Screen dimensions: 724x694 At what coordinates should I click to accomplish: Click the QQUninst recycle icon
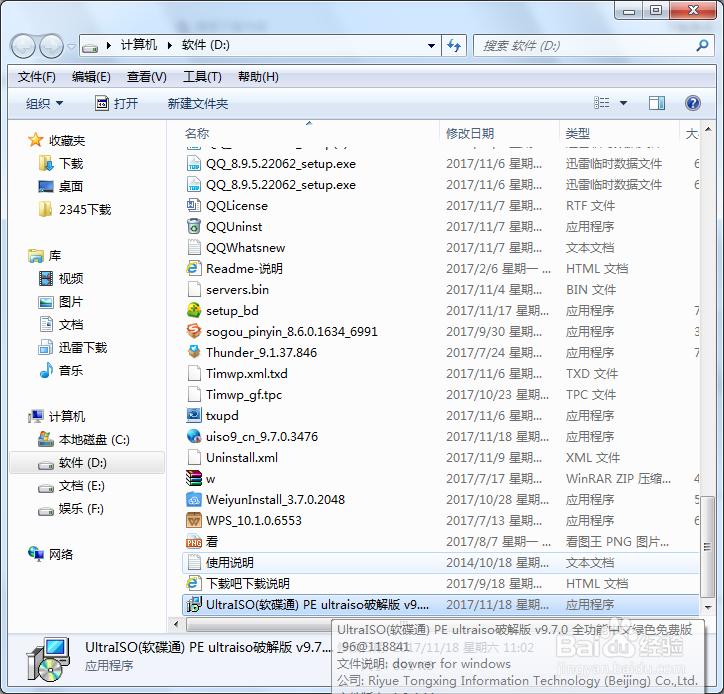tap(193, 226)
